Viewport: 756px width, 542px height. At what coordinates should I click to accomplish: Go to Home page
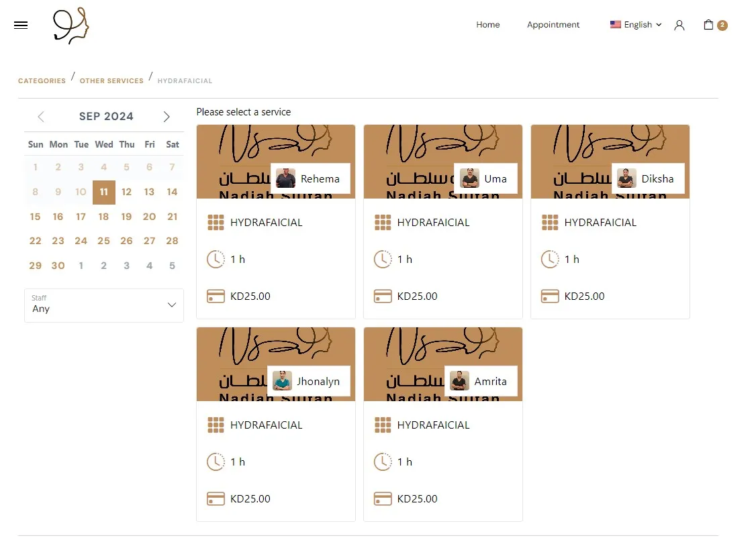point(488,25)
